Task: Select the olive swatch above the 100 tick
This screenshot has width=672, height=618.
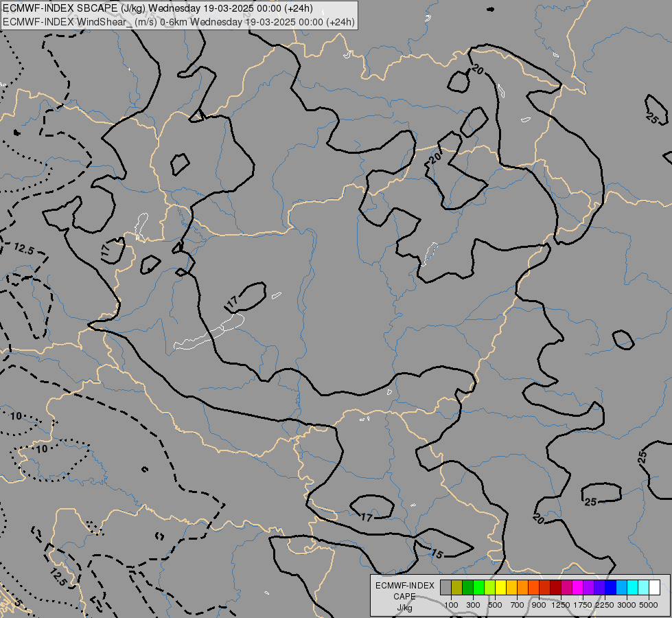Action: 457,587
